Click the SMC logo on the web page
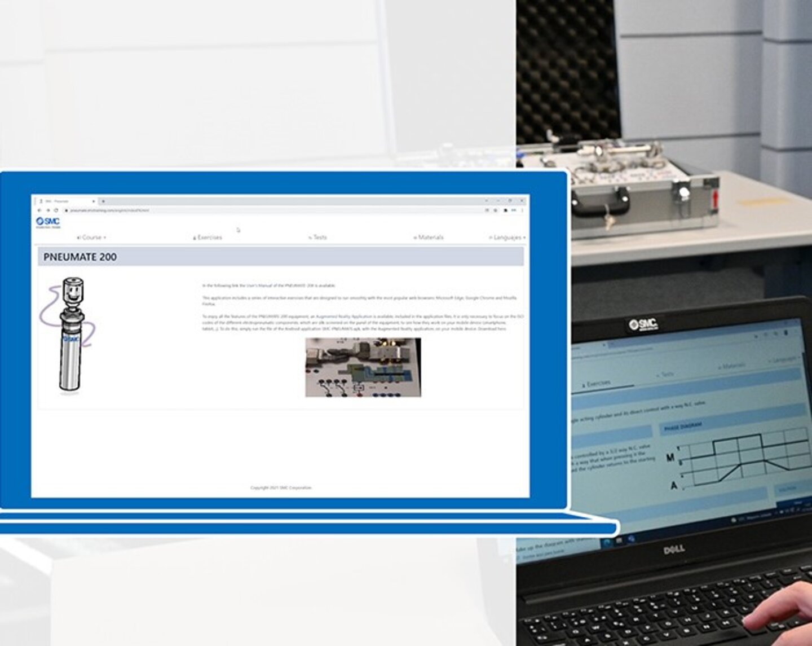Viewport: 812px width, 646px height. (48, 222)
